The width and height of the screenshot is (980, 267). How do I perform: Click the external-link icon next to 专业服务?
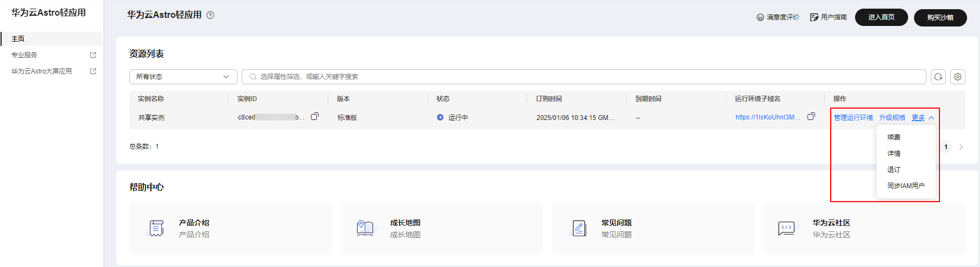[93, 55]
